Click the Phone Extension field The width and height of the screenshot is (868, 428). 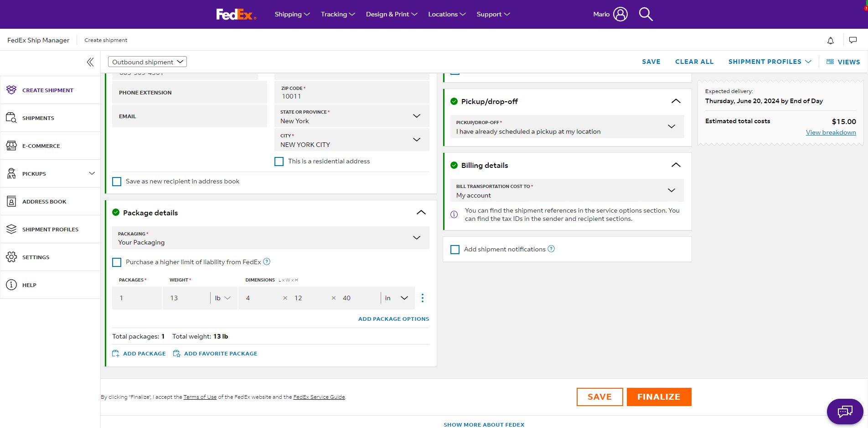coord(190,93)
